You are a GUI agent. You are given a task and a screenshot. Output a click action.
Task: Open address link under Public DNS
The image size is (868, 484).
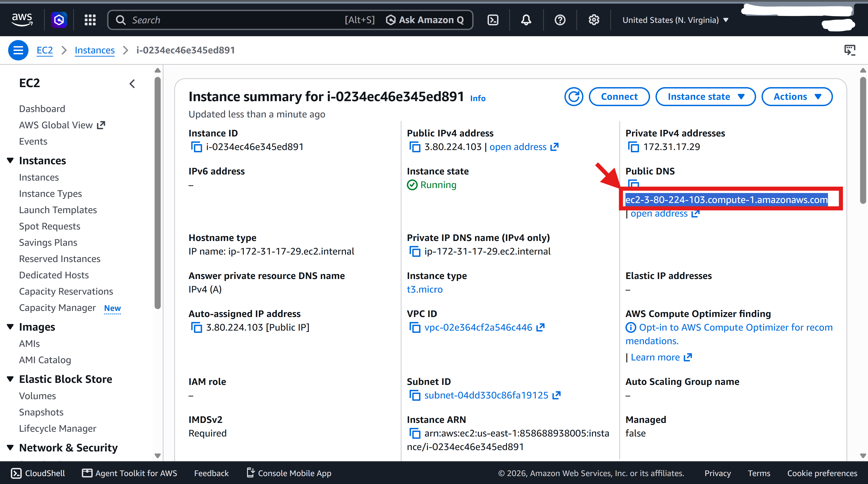pos(665,214)
